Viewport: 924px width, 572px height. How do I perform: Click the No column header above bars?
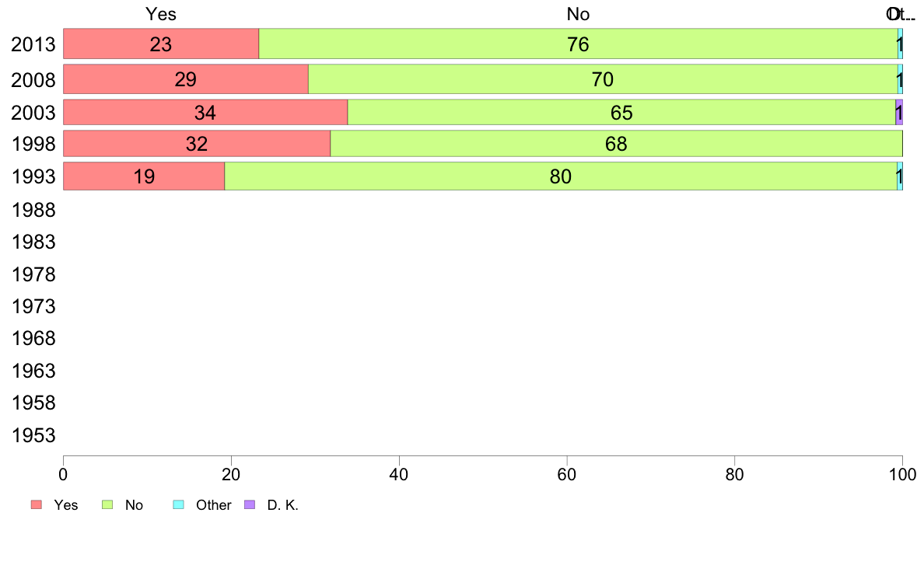pyautogui.click(x=578, y=14)
